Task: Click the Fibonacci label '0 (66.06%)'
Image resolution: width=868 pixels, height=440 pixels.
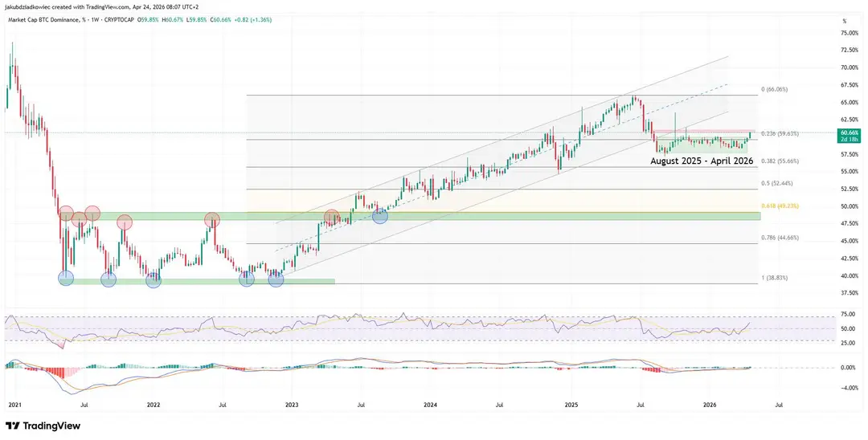Action: pyautogui.click(x=774, y=90)
